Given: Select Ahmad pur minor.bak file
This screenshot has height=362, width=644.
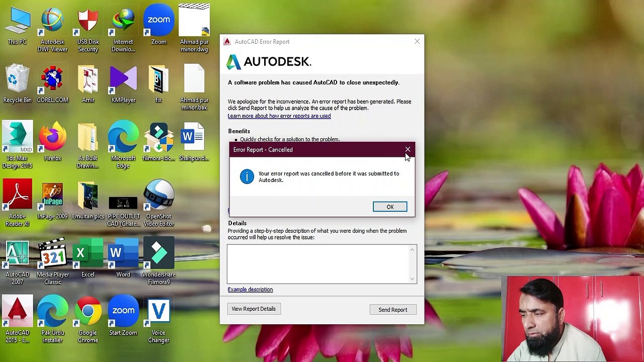Looking at the screenshot, I should tap(194, 87).
